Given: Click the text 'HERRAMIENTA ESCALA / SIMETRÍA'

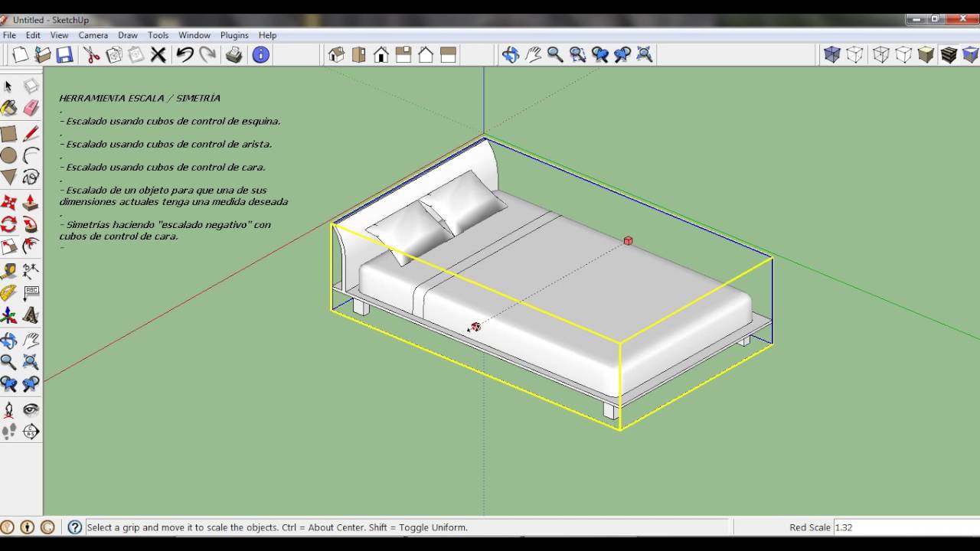Looking at the screenshot, I should (x=139, y=99).
